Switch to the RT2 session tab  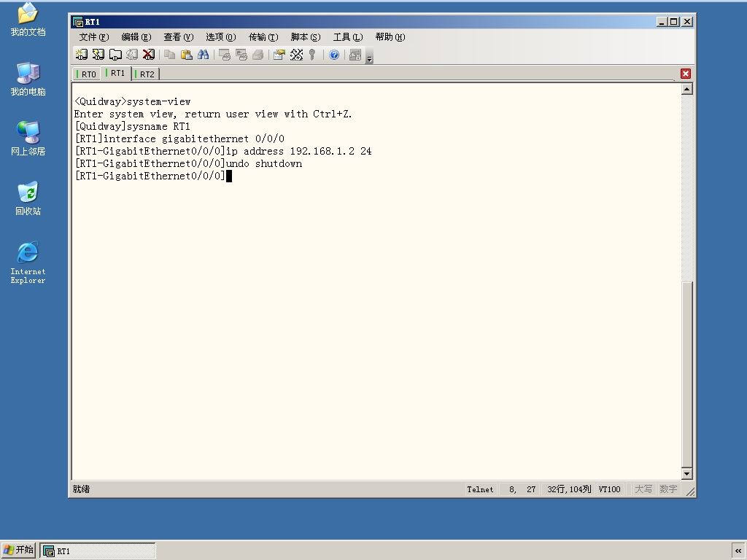(145, 74)
